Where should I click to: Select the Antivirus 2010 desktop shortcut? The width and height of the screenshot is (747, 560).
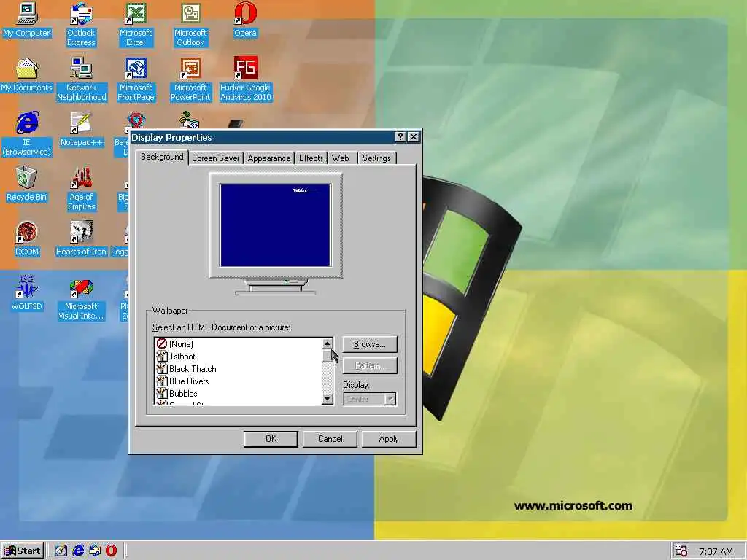pos(245,79)
